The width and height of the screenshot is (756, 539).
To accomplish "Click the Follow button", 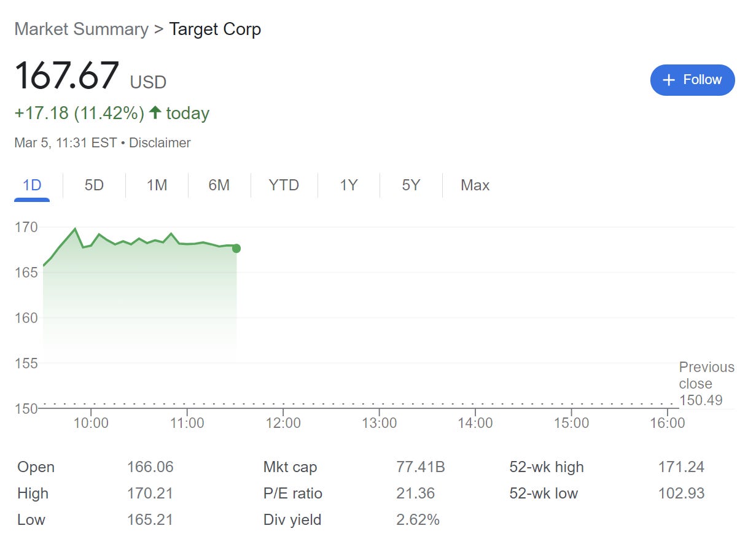I will tap(692, 80).
